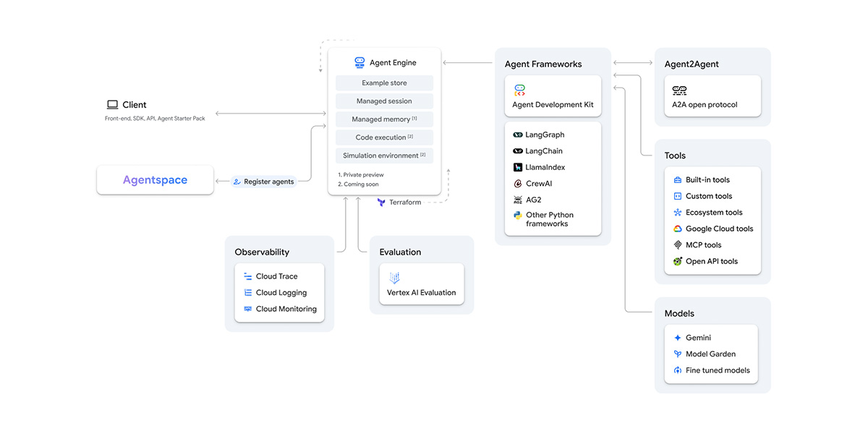Click the Fine tuned models icon
Image resolution: width=868 pixels, height=434 pixels.
coord(678,370)
